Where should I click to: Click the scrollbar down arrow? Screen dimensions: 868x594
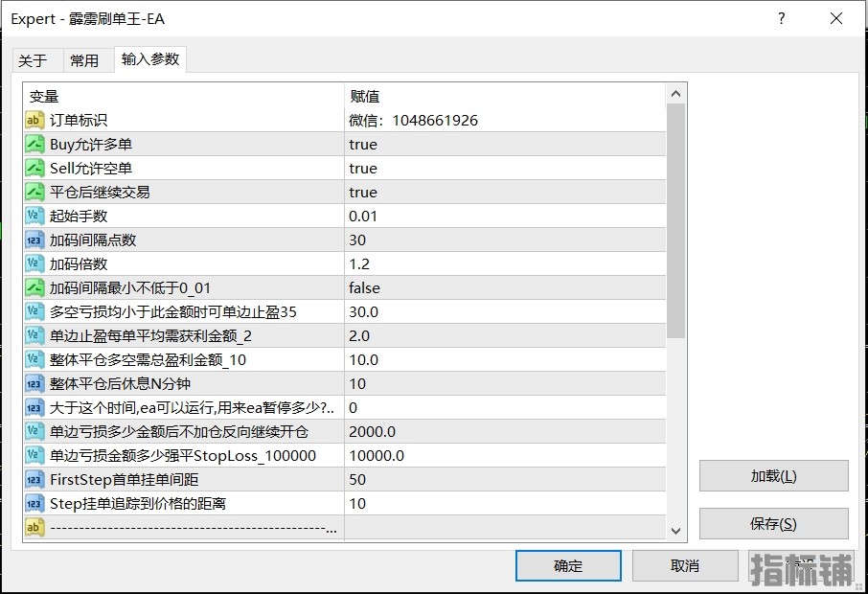tap(675, 531)
